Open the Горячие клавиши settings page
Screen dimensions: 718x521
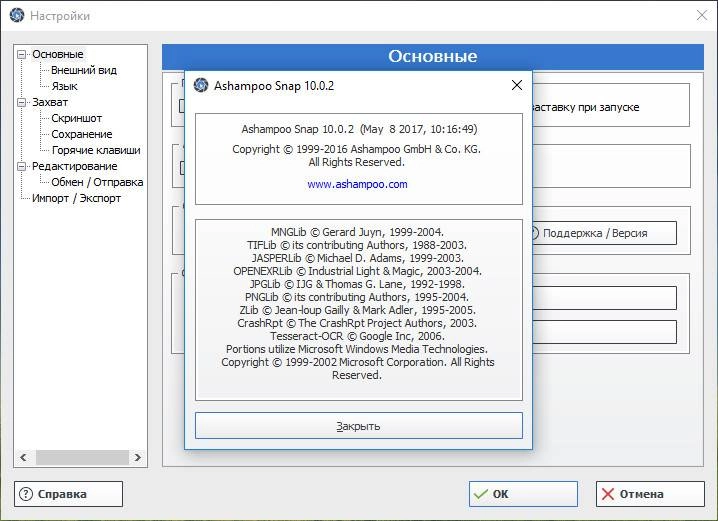[96, 150]
